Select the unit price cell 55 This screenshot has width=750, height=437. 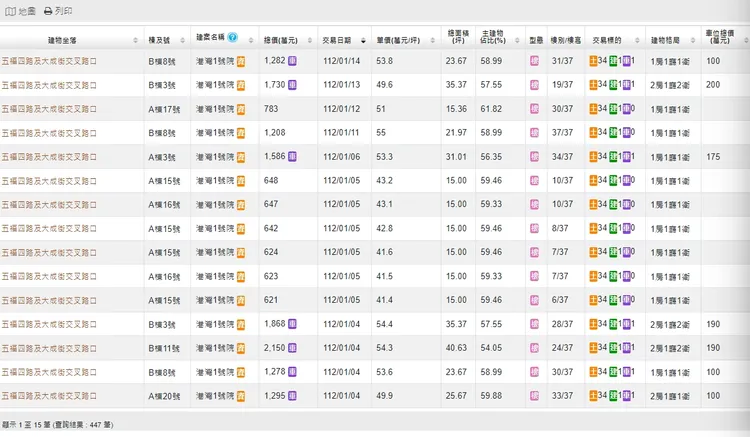[x=381, y=132]
